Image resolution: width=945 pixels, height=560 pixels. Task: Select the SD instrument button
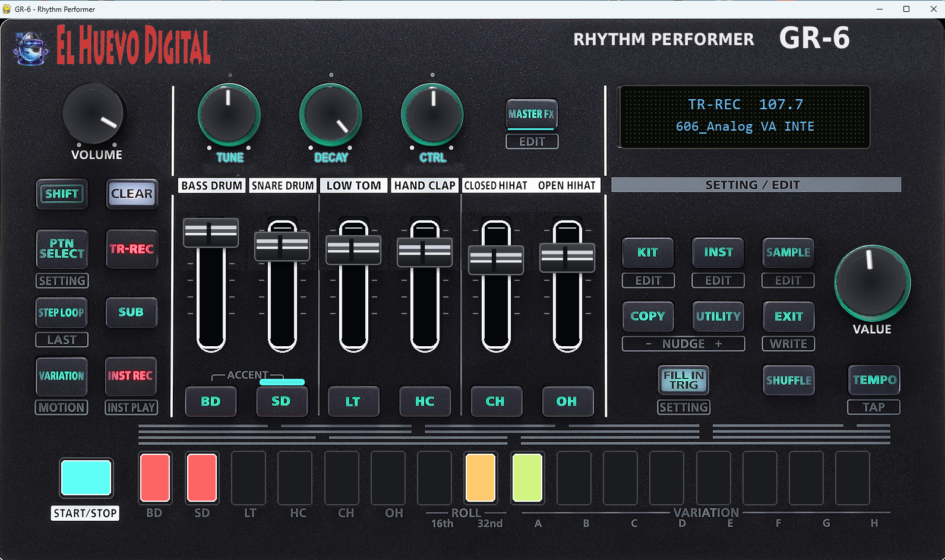coord(282,401)
